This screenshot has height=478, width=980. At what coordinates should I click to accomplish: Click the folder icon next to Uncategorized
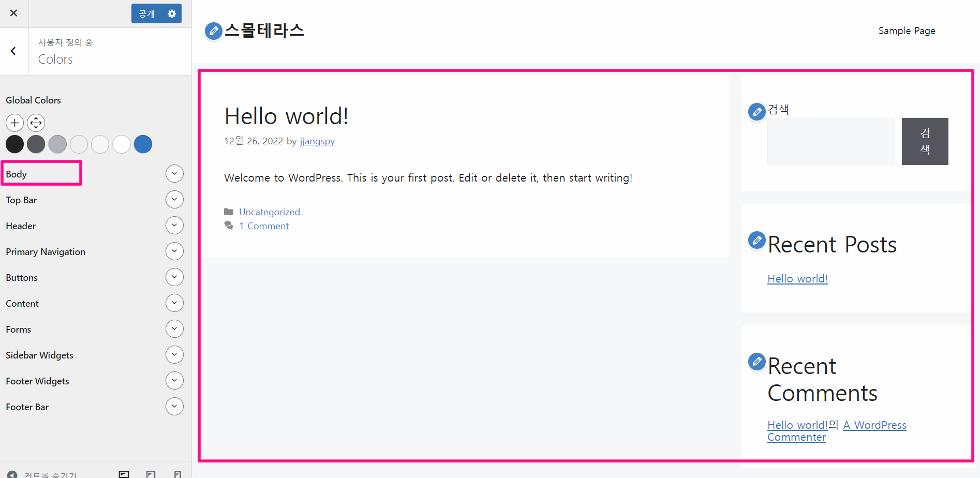click(229, 212)
